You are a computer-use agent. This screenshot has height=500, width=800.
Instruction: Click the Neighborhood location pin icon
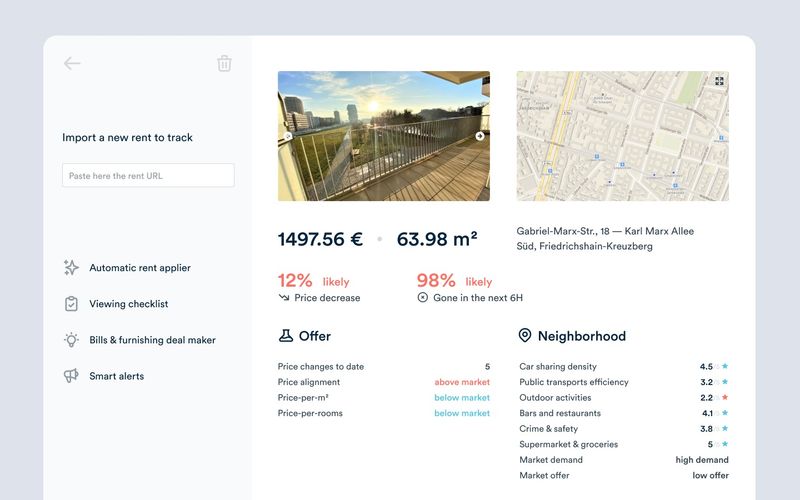tap(525, 336)
